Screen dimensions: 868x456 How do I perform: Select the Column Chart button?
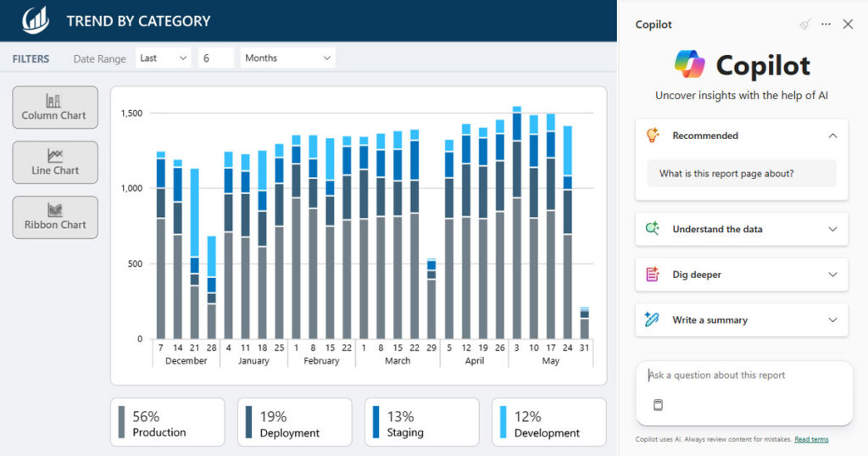click(x=55, y=108)
